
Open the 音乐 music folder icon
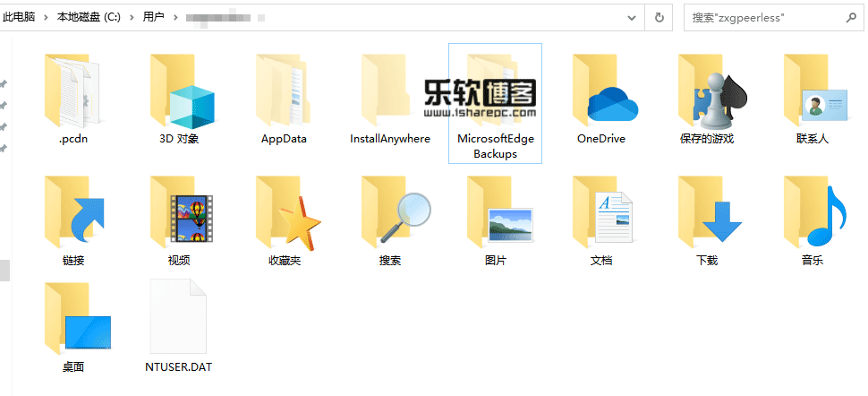tap(815, 213)
